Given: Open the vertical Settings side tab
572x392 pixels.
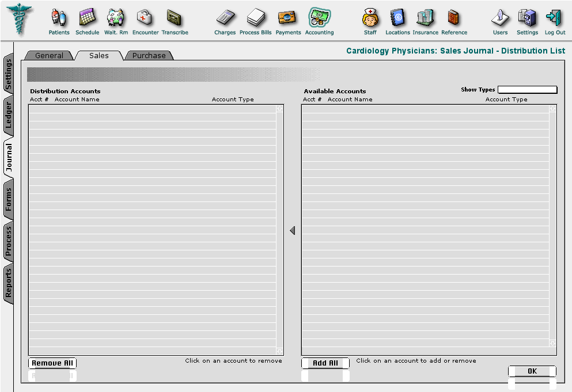Looking at the screenshot, I should click(9, 74).
